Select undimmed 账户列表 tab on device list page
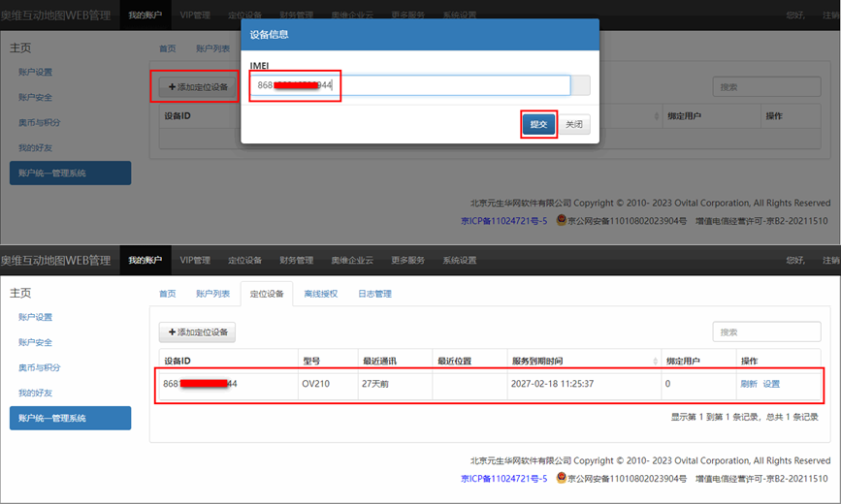 213,294
